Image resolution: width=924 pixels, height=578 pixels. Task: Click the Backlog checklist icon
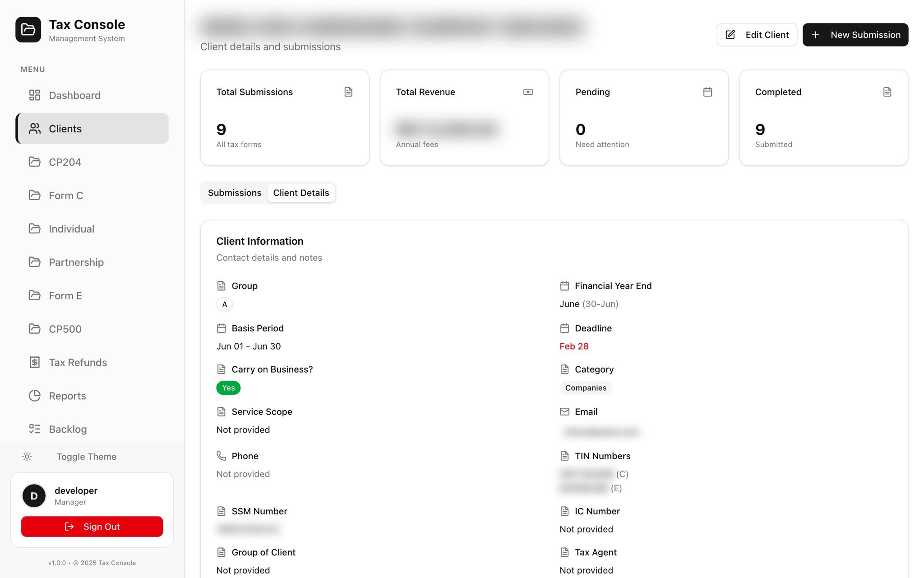[35, 429]
